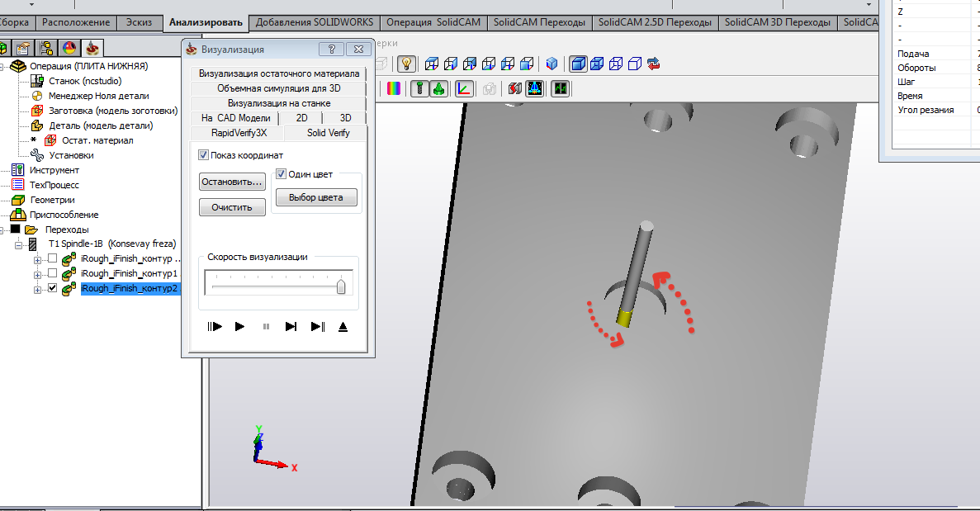
Task: Open SolidCAM 3D Переходы tab
Action: [778, 21]
